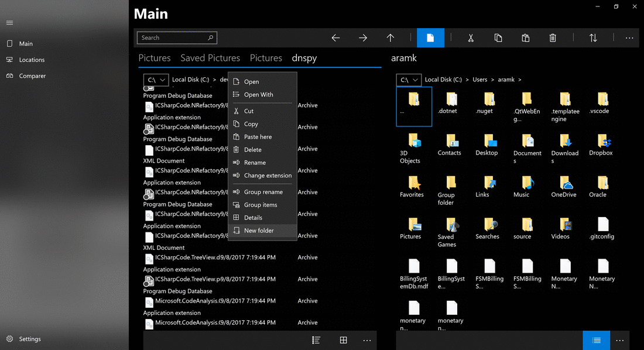Click the Sort arrows toolbar icon

(x=593, y=38)
